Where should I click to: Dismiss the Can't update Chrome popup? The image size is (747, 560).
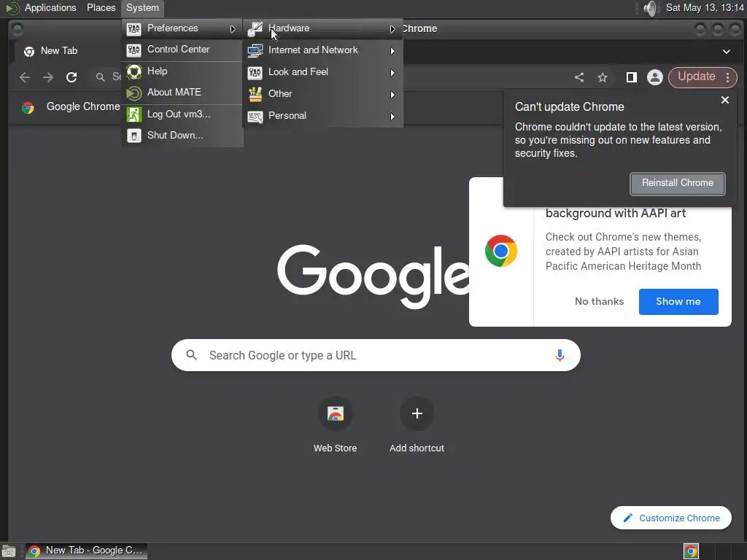pos(725,100)
